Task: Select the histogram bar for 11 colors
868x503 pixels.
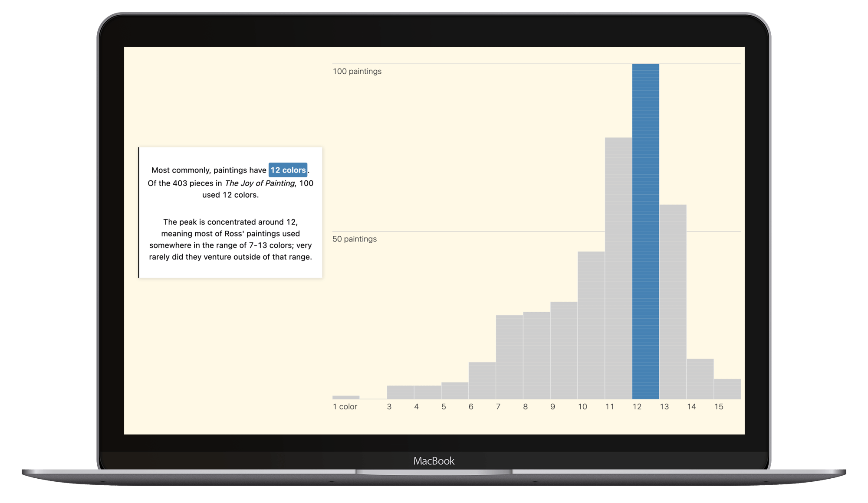Action: [618, 268]
